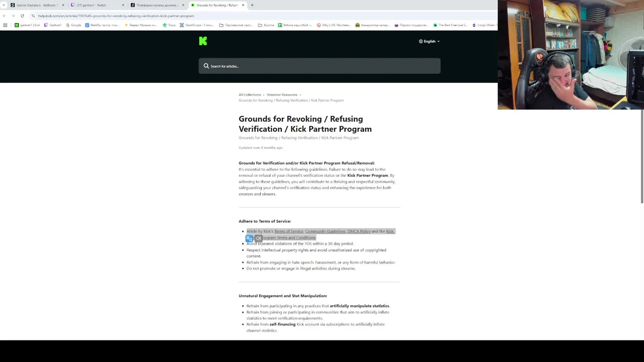This screenshot has width=644, height=362.
Task: Open a new tab with the plus button
Action: [252, 5]
